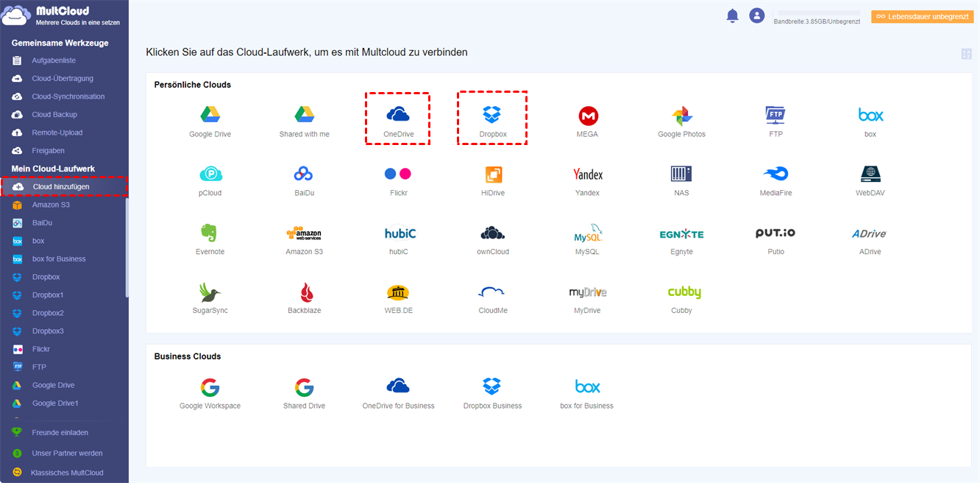980x483 pixels.
Task: Add the Egnyte cloud
Action: coord(681,239)
